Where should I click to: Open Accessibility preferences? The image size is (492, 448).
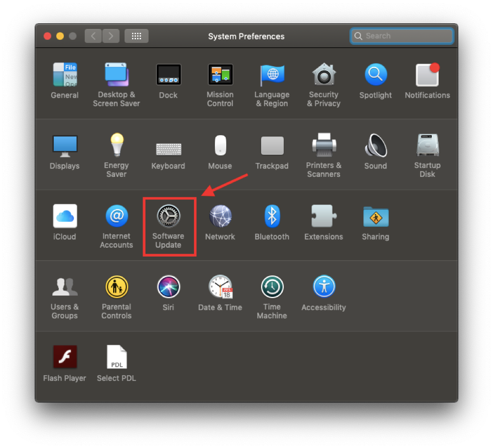click(324, 287)
